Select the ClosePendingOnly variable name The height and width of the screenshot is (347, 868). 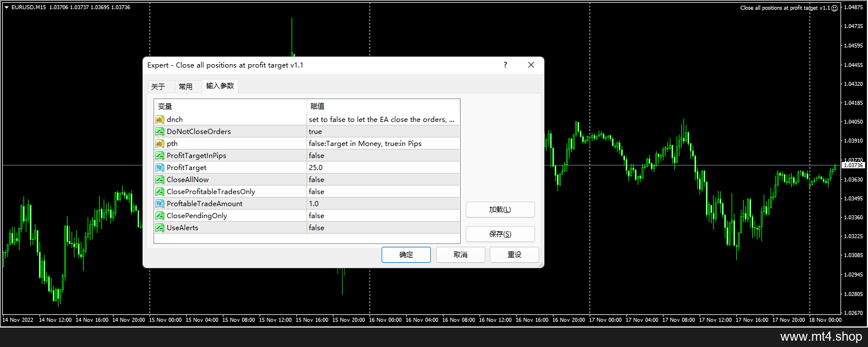pos(197,216)
